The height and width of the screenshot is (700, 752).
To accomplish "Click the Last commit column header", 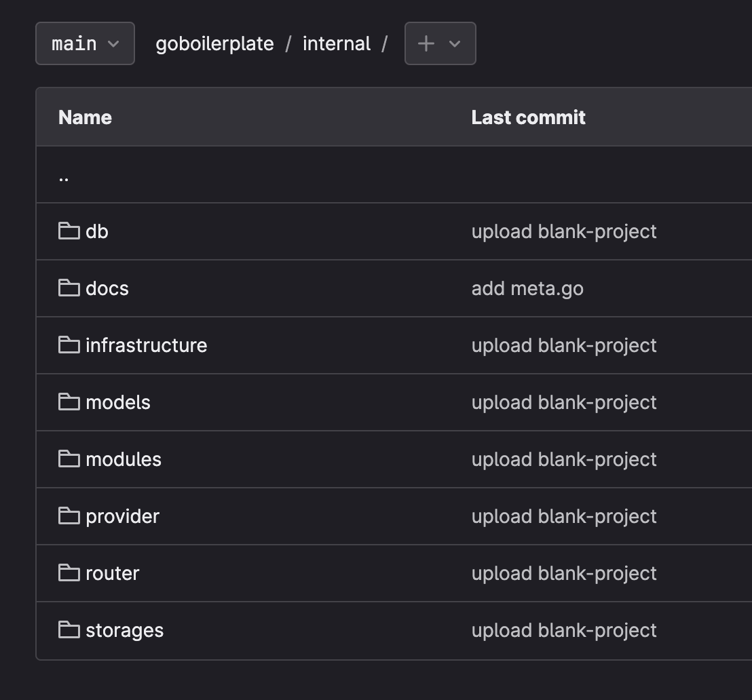I will pyautogui.click(x=528, y=117).
